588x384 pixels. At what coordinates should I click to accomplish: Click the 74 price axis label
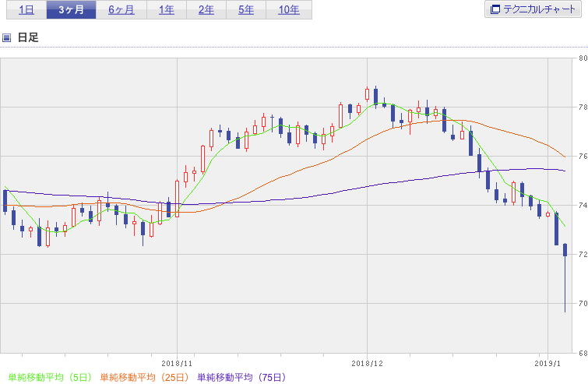tap(583, 206)
